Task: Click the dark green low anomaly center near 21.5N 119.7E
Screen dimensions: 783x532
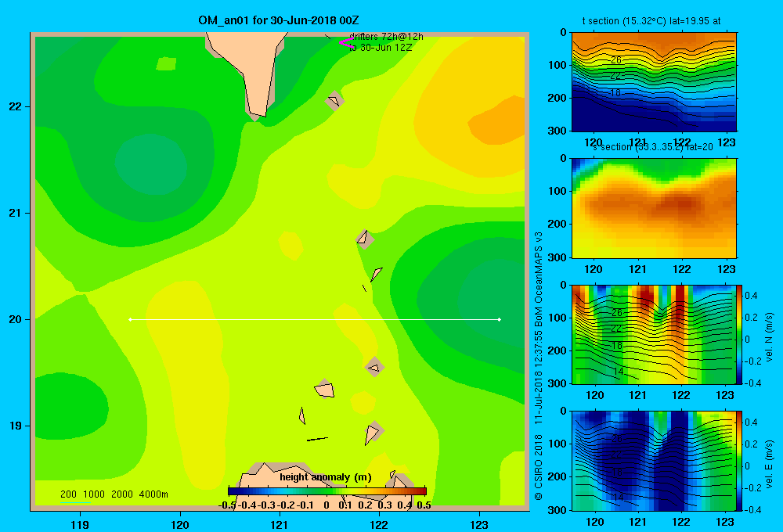Action: pyautogui.click(x=151, y=164)
